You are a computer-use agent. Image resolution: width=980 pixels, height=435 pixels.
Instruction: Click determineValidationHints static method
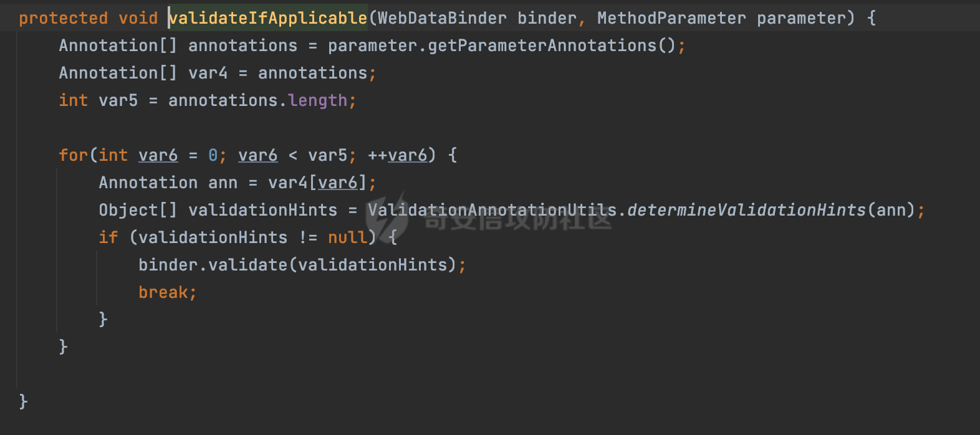[x=746, y=210]
